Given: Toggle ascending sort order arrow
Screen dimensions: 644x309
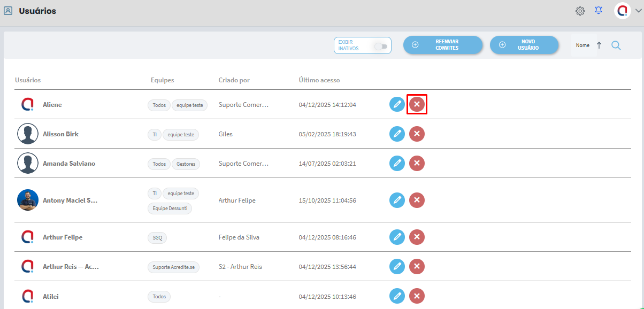Looking at the screenshot, I should pos(599,45).
